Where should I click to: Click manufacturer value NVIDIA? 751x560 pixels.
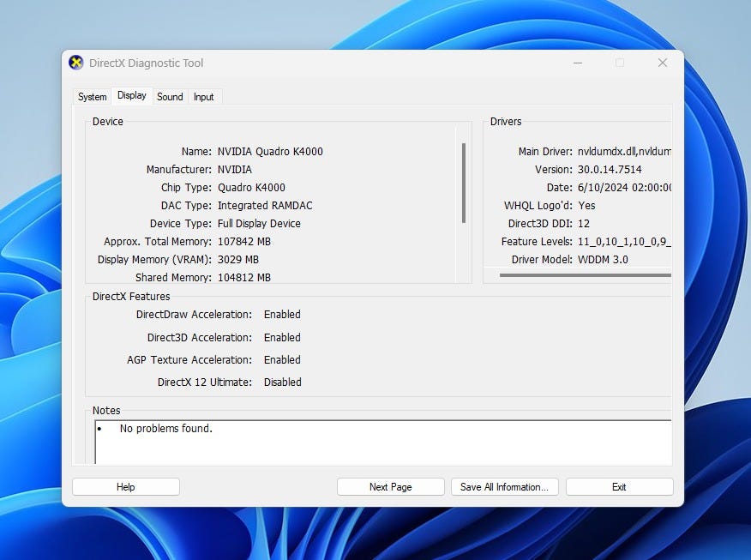[235, 170]
